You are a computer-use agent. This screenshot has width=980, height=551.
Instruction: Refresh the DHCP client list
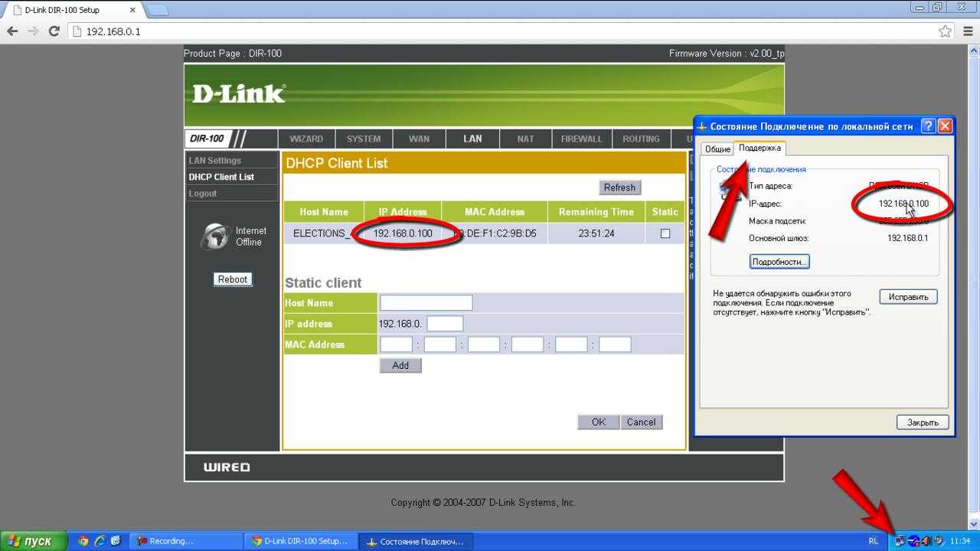pos(619,187)
